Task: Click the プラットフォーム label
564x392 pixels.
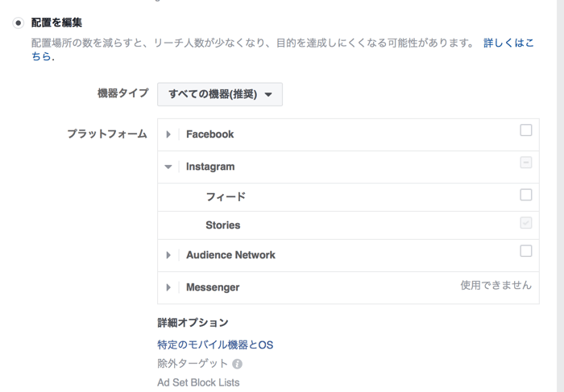Action: click(107, 134)
